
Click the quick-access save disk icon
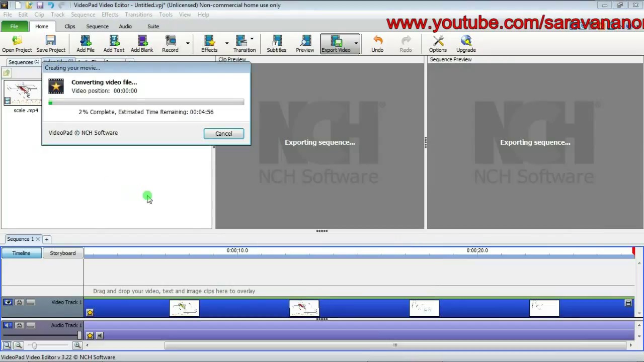tap(40, 5)
